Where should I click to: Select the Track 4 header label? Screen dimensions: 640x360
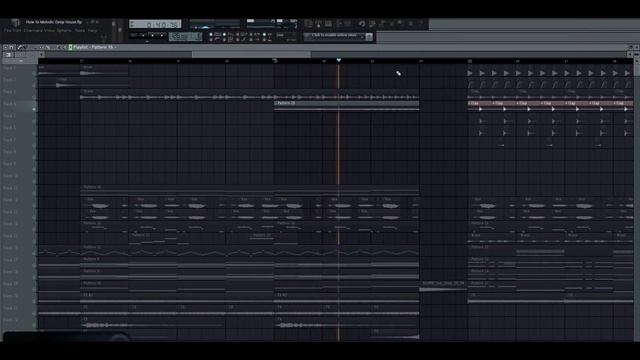pos(9,104)
